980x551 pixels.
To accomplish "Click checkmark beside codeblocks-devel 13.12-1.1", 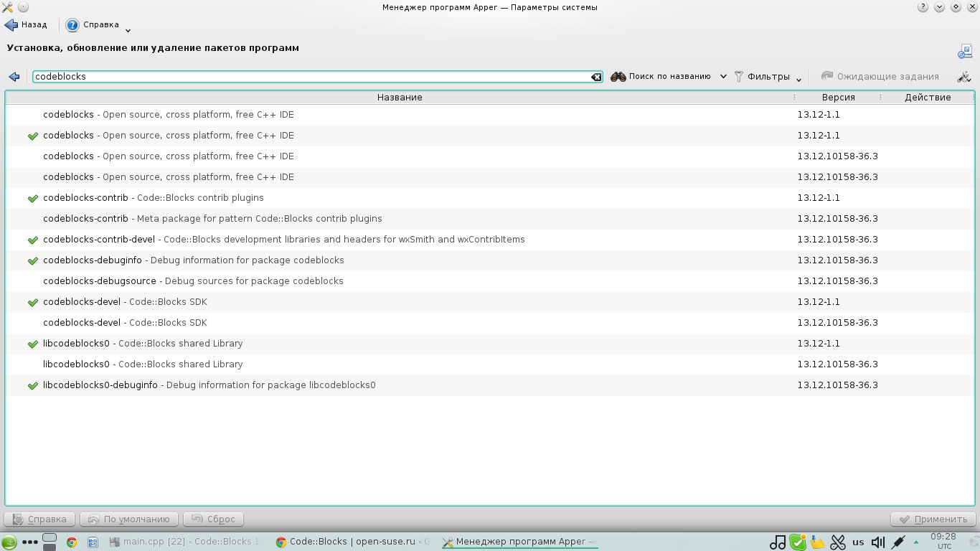I will tap(32, 302).
